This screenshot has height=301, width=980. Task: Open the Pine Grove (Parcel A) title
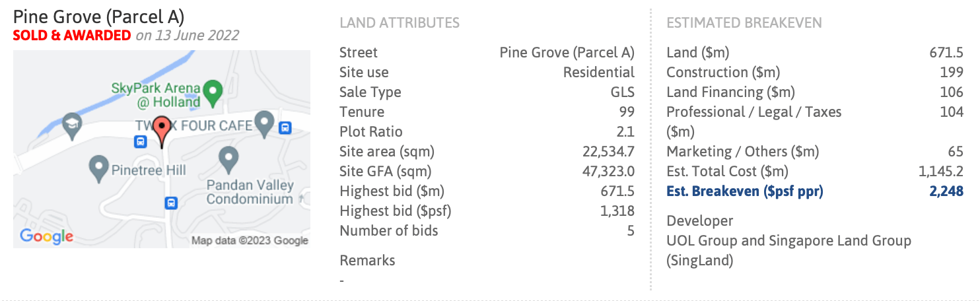99,17
